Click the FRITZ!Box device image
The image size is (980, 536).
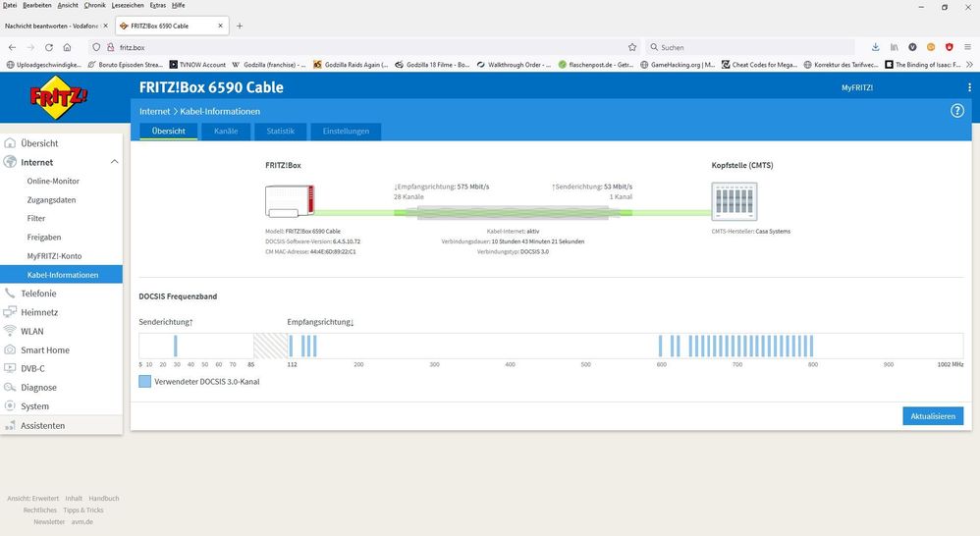click(x=290, y=200)
